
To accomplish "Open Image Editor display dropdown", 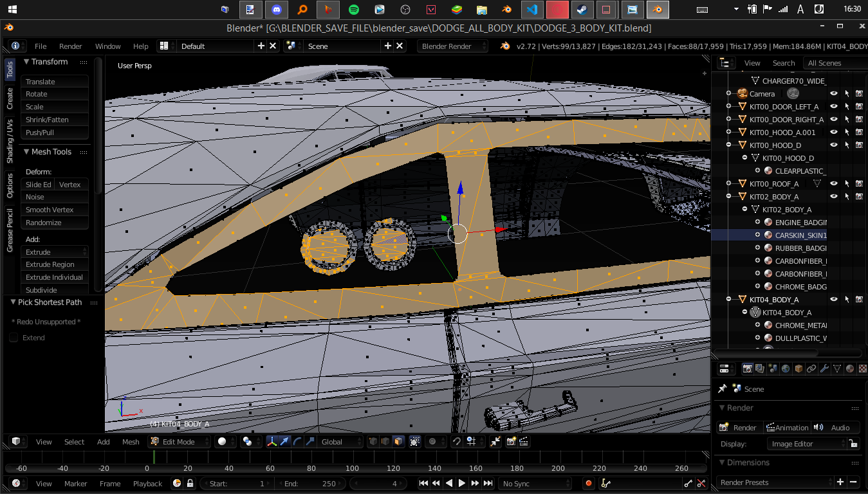I will 807,444.
